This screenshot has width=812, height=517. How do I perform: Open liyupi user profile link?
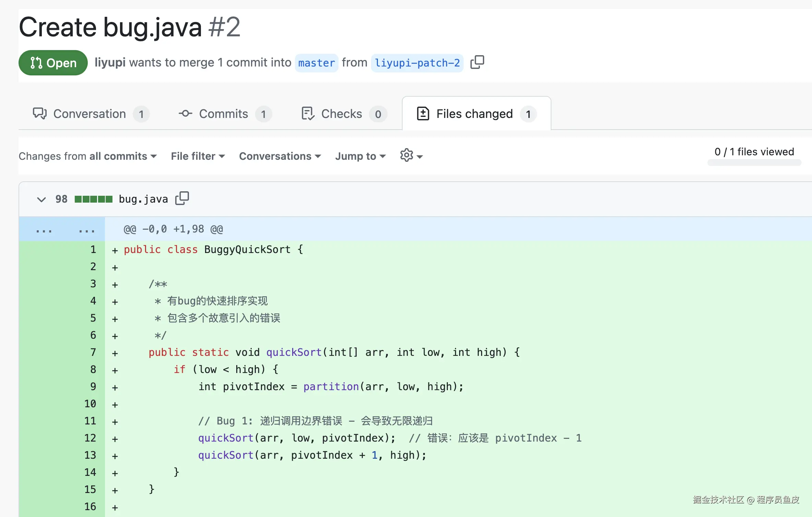(110, 62)
